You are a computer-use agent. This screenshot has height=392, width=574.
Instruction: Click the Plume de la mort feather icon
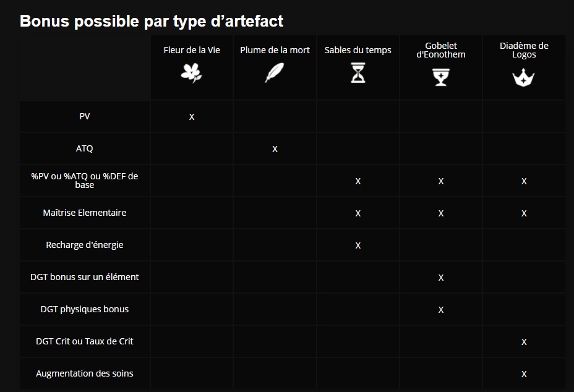point(275,72)
